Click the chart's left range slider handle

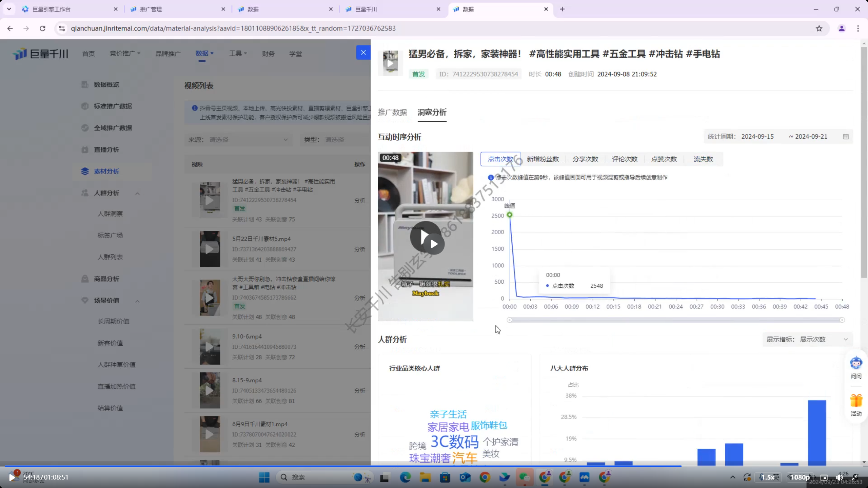coord(509,320)
